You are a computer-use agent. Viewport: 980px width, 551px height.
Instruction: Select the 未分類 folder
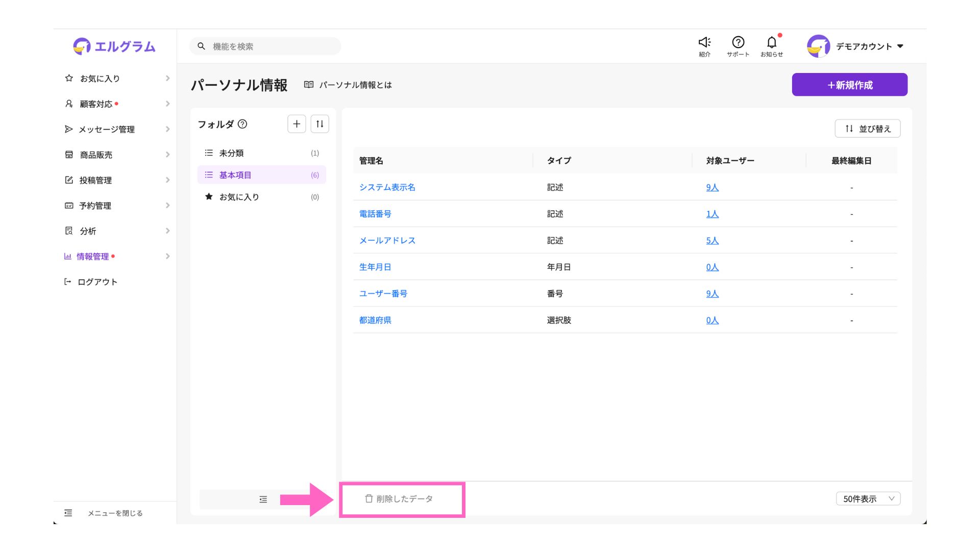click(x=231, y=153)
